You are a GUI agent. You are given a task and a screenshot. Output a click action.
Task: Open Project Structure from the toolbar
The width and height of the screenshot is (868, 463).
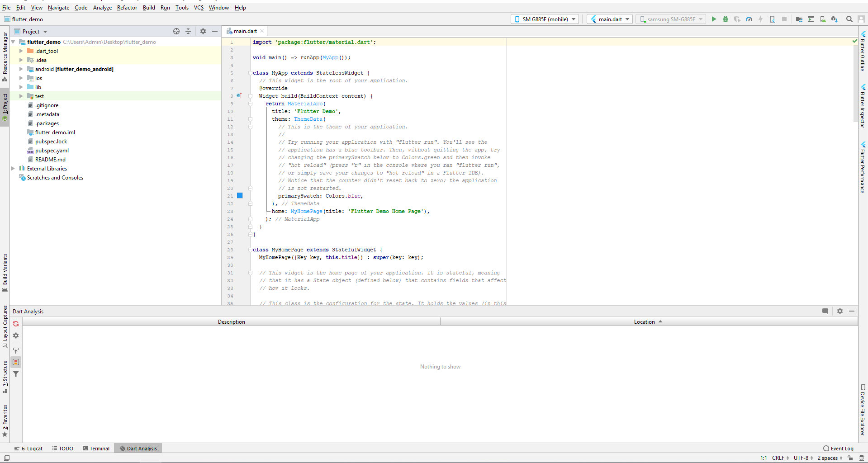tap(799, 19)
